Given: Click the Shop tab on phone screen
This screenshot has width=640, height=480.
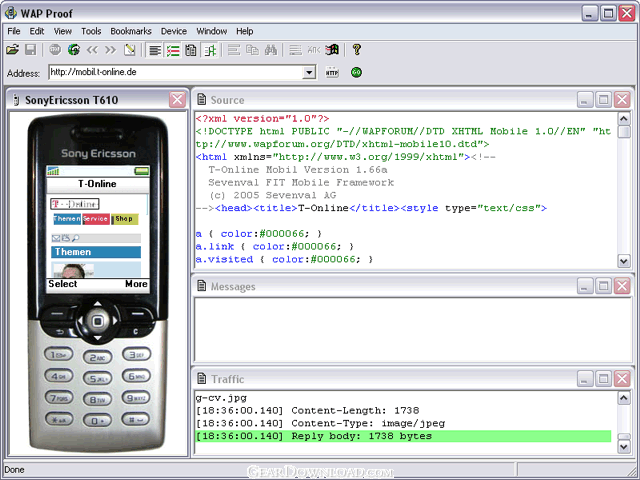Looking at the screenshot, I should click(x=124, y=219).
